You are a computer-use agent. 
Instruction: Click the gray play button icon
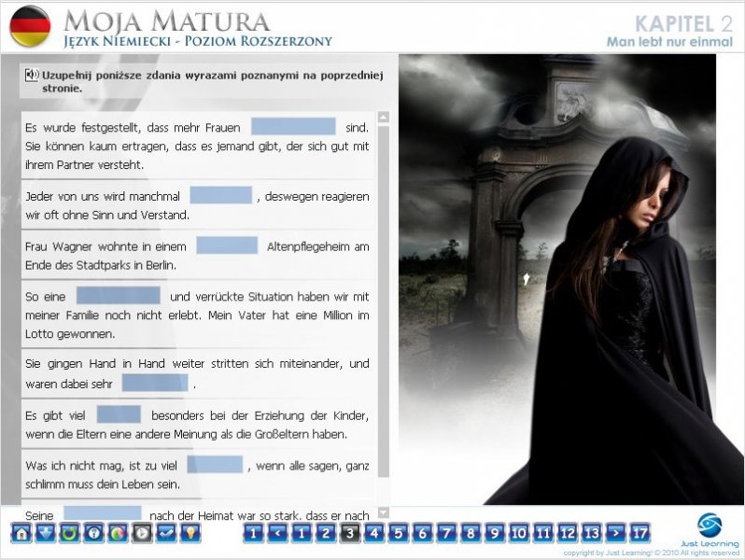pyautogui.click(x=142, y=533)
